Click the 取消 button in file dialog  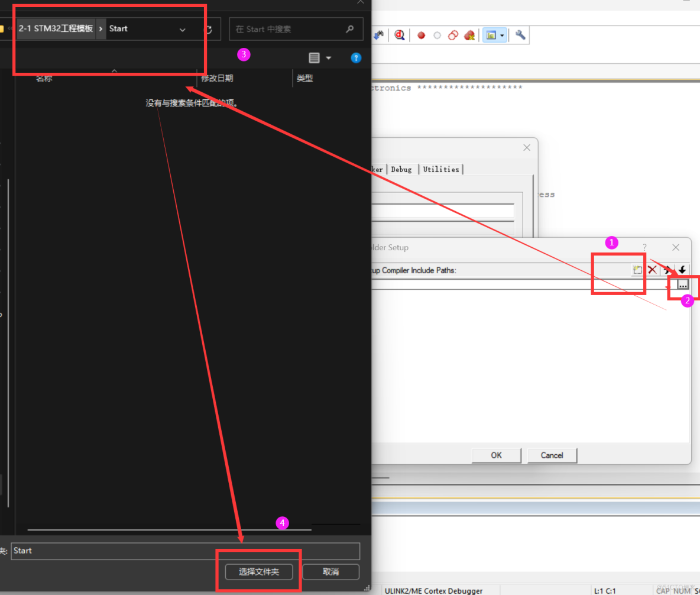331,572
